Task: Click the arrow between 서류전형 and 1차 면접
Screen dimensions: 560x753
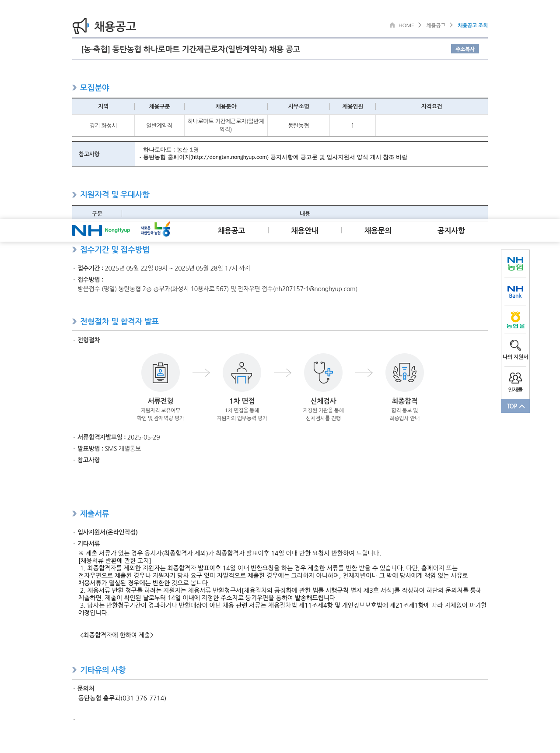Action: pos(201,373)
